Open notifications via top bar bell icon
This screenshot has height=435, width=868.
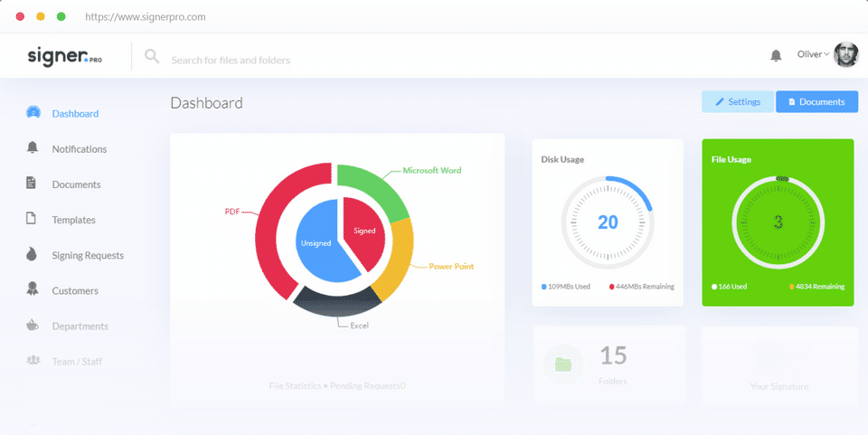(776, 55)
